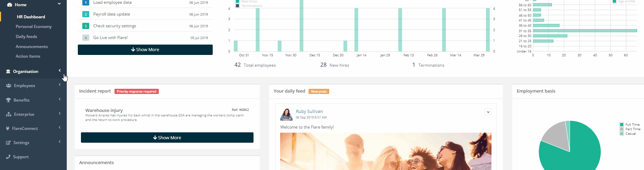Click the Employees group icon
The height and width of the screenshot is (170, 644).
click(9, 86)
